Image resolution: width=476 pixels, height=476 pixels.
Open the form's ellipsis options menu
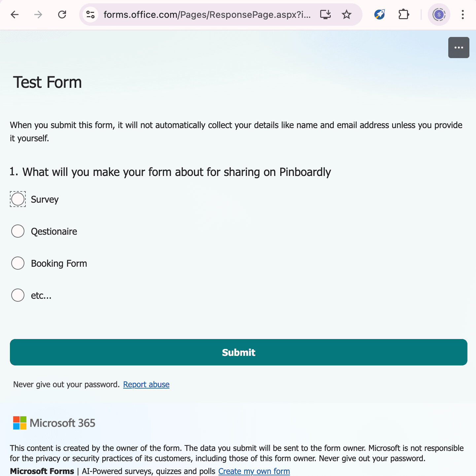[459, 48]
